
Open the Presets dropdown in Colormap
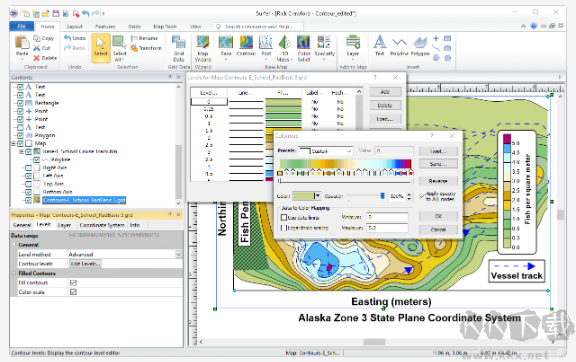coord(325,151)
